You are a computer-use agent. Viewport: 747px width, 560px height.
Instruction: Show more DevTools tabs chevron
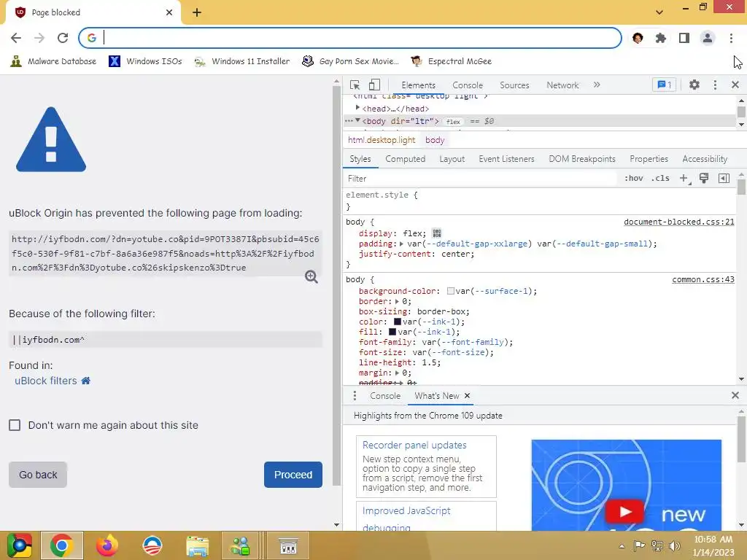tap(597, 85)
